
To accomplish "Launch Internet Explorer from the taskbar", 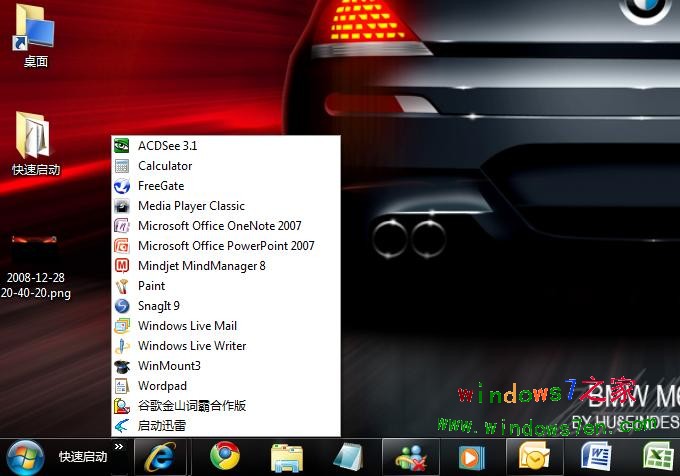I will (159, 457).
